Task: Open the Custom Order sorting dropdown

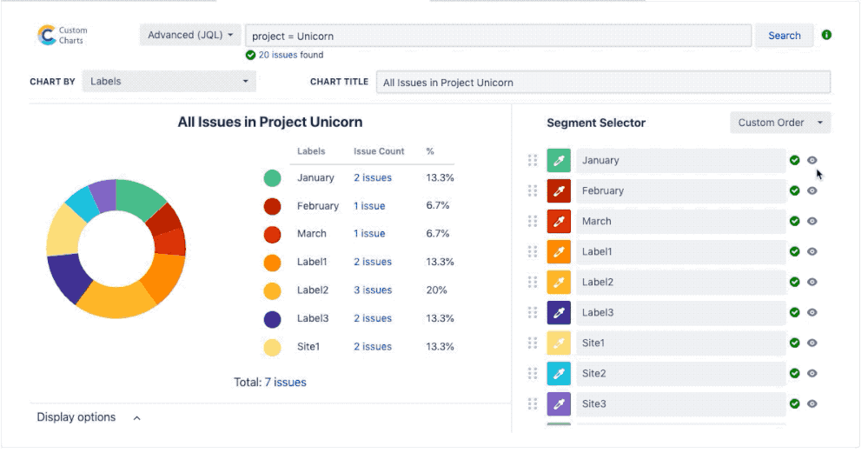Action: click(x=780, y=123)
